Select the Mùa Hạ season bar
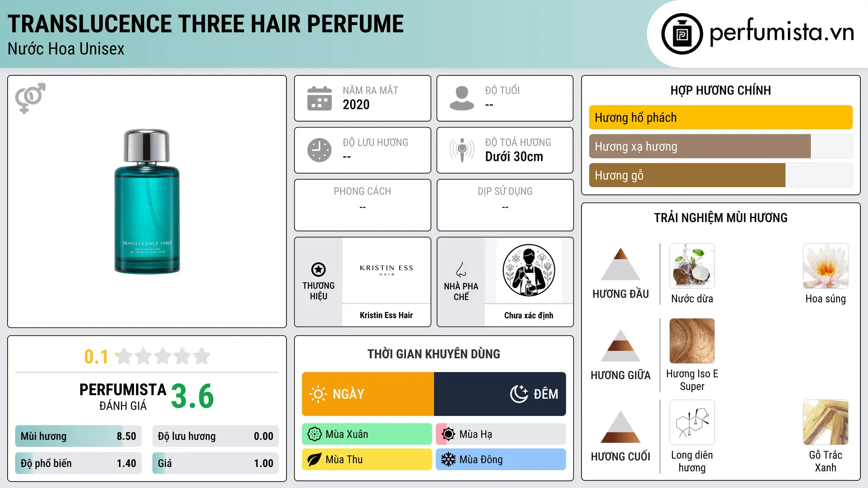The image size is (868, 488). click(x=501, y=434)
